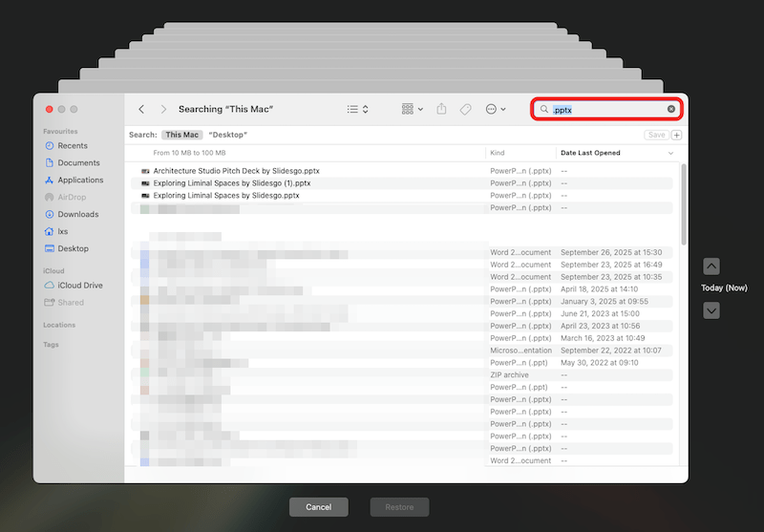Switch search scope to "Desktop"
Viewport: 764px width, 532px height.
click(227, 135)
